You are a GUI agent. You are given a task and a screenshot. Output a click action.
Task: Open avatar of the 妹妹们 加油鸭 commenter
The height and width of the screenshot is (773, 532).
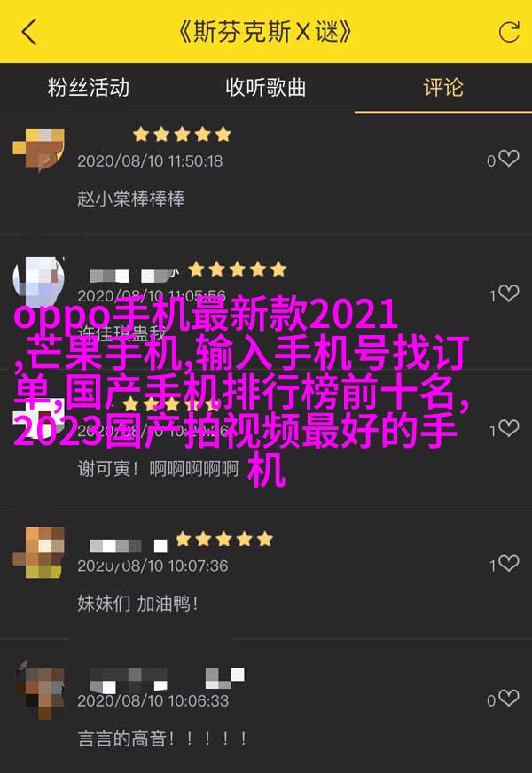pyautogui.click(x=38, y=552)
